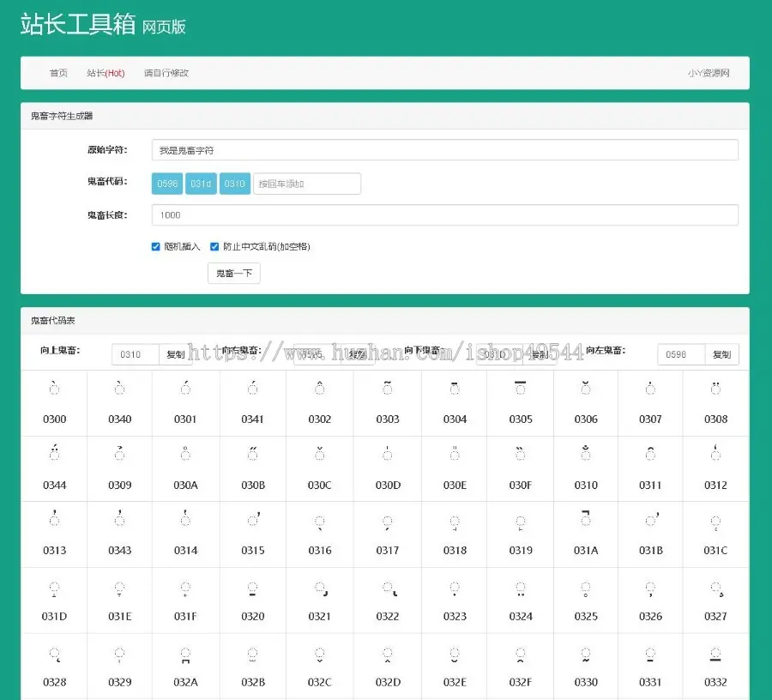This screenshot has width=772, height=700.
Task: Select combining character 0300 from the code table
Action: click(54, 401)
